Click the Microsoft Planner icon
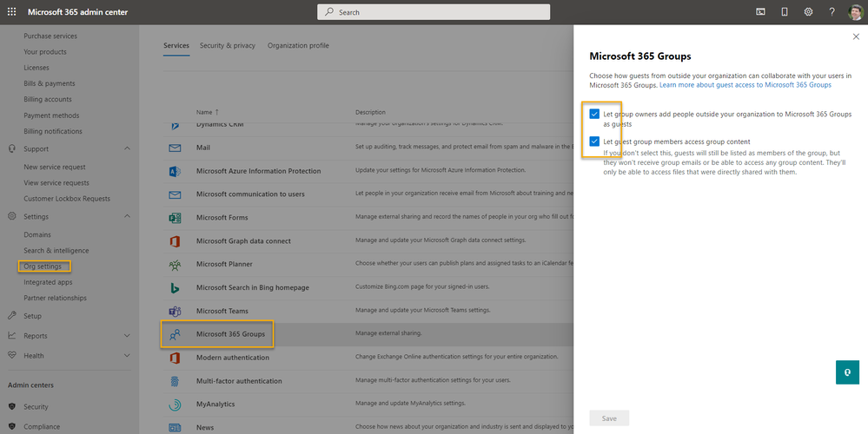 tap(175, 264)
